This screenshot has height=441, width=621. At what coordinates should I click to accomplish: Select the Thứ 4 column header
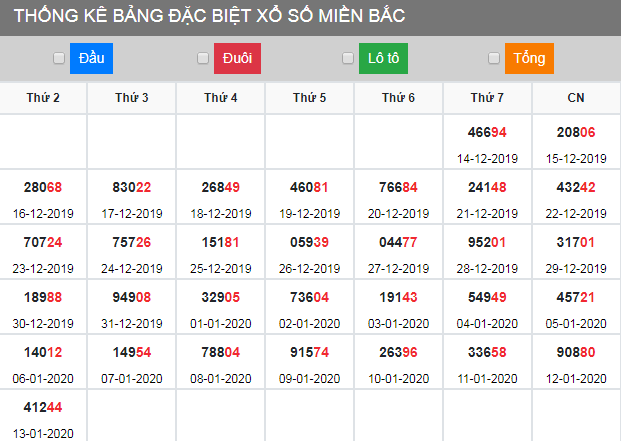tap(220, 97)
